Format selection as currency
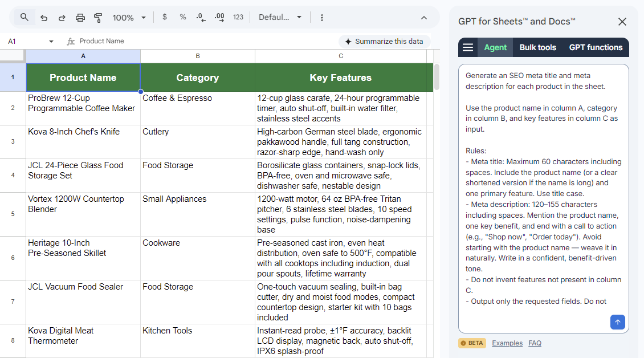Viewport: 644px width, 358px height. click(x=165, y=17)
